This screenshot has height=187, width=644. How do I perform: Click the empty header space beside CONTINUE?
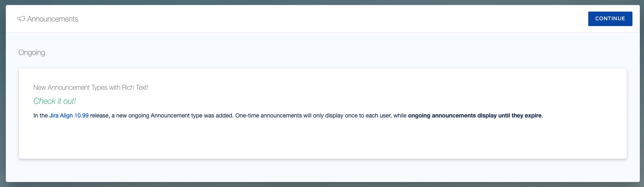(330, 19)
